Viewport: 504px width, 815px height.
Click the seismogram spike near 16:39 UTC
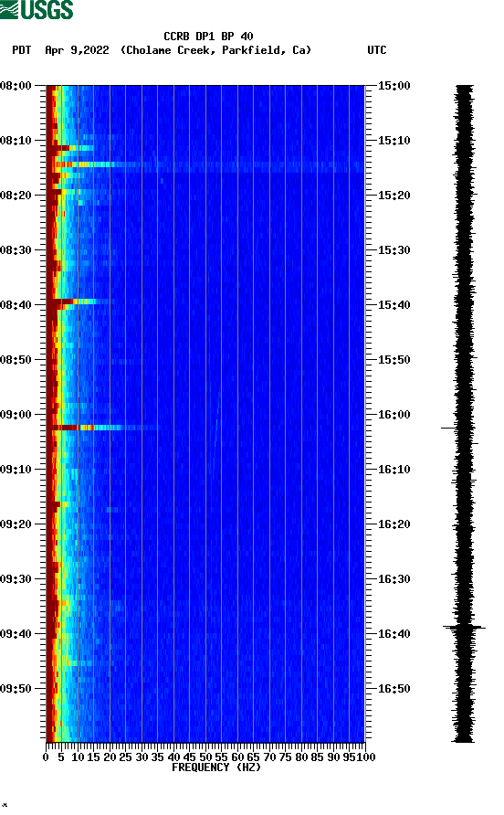tap(464, 628)
